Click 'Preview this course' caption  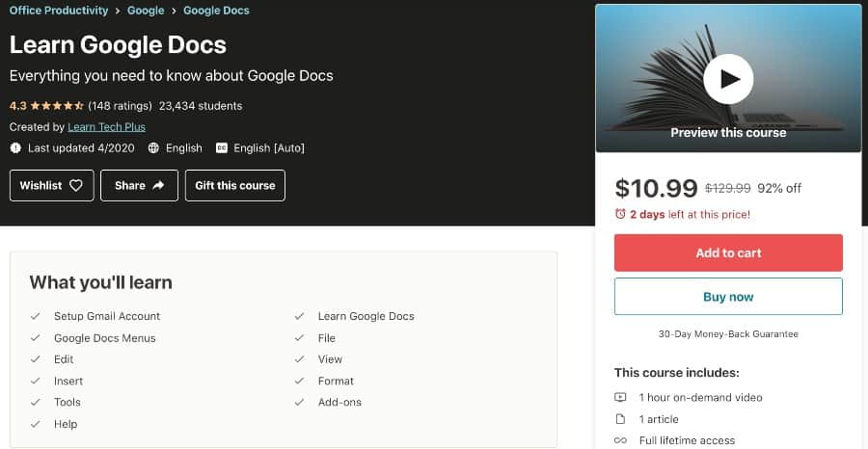click(728, 133)
